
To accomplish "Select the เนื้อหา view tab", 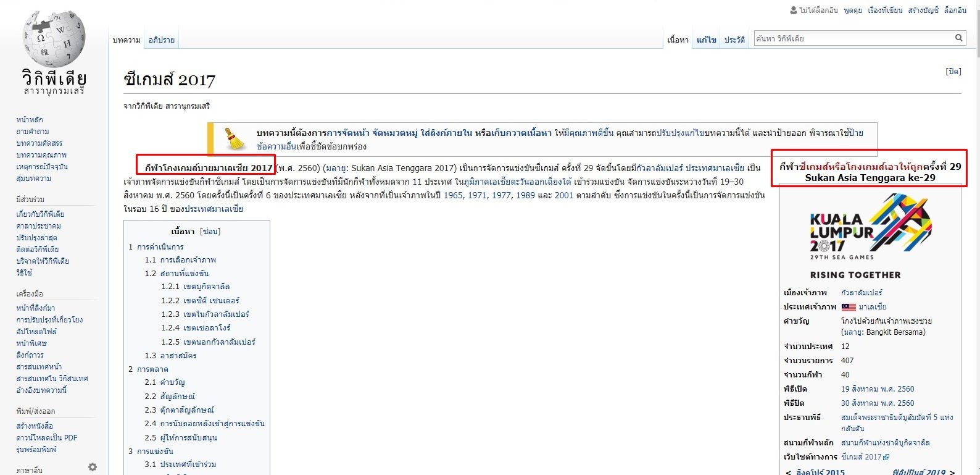I will (x=678, y=40).
